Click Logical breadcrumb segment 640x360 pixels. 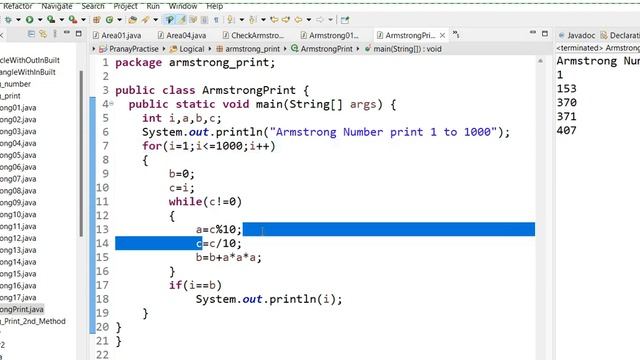187,49
